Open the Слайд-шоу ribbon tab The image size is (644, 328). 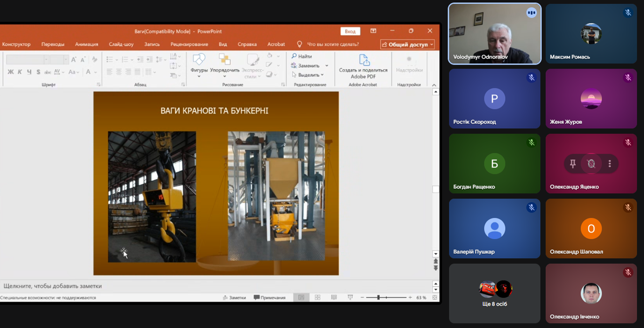coord(121,44)
